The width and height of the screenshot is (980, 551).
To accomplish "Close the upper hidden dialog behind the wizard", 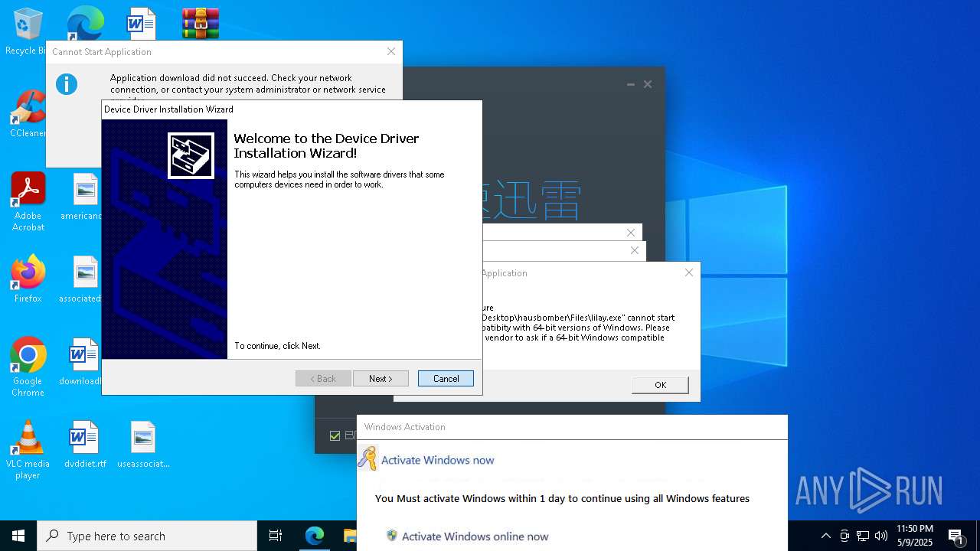I will coord(631,232).
